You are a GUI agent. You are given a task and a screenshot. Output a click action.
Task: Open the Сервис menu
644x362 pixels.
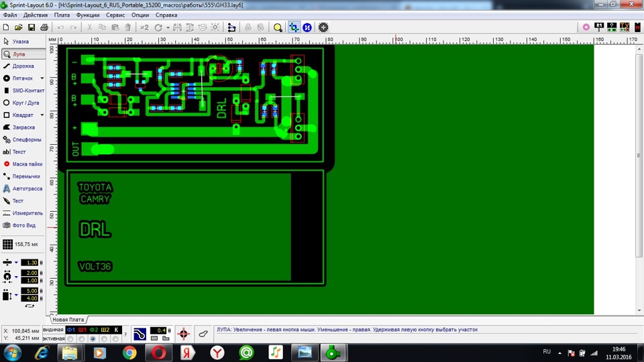pyautogui.click(x=115, y=15)
